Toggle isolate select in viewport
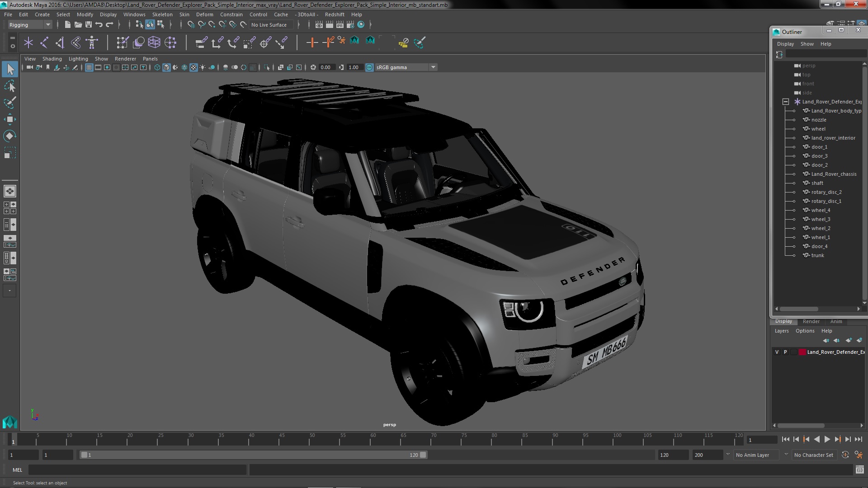This screenshot has width=868, height=488. (267, 67)
